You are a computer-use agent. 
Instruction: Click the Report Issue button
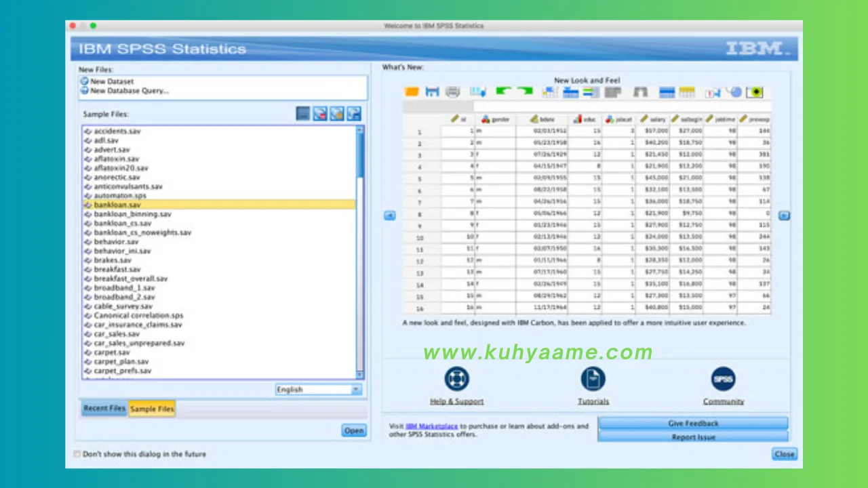(x=693, y=437)
